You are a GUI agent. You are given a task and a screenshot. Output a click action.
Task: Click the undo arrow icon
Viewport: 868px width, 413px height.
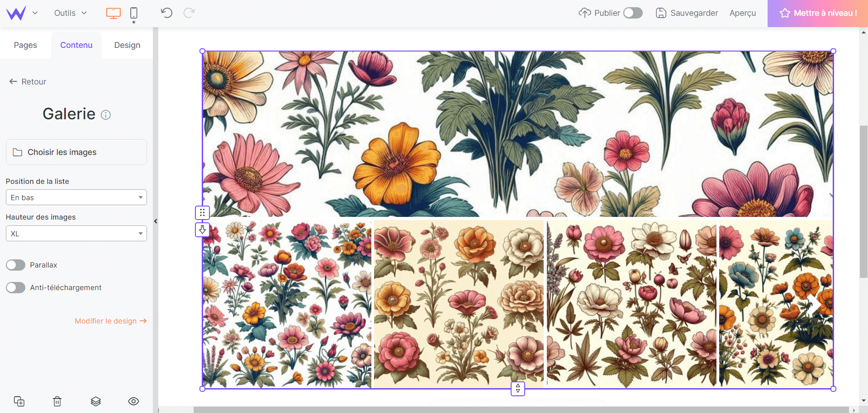(x=166, y=13)
